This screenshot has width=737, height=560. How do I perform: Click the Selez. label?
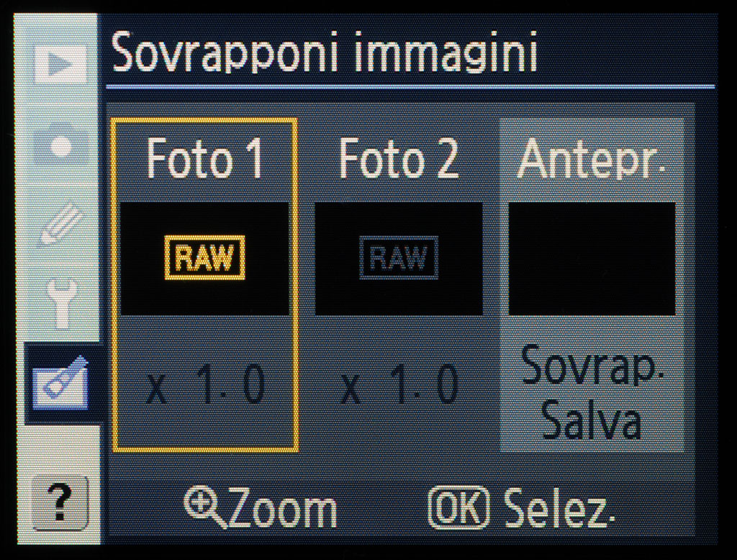coord(559,509)
